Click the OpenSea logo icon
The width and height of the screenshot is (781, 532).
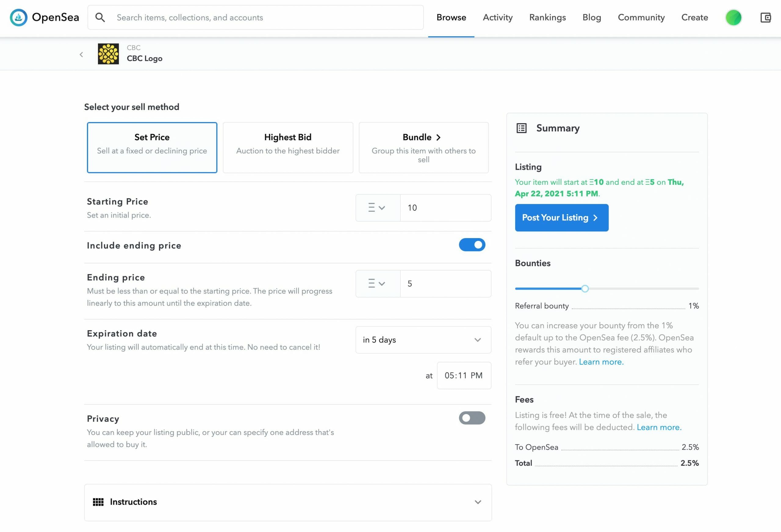tap(19, 17)
